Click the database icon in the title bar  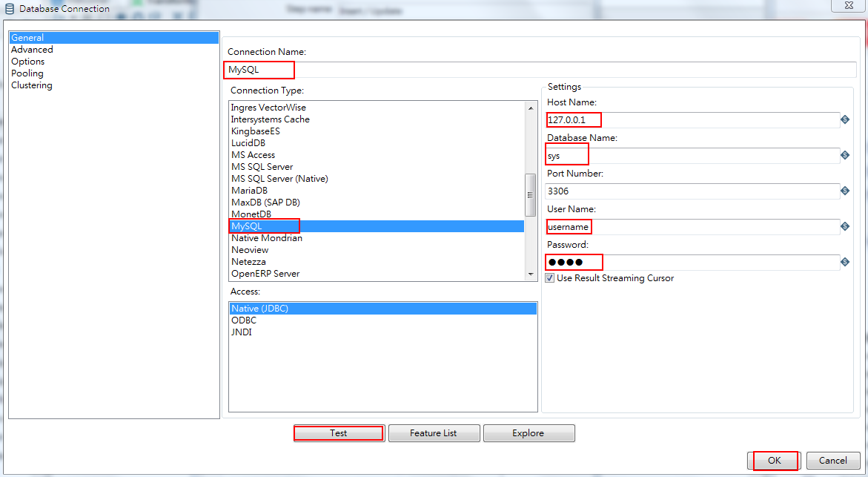tap(7, 8)
